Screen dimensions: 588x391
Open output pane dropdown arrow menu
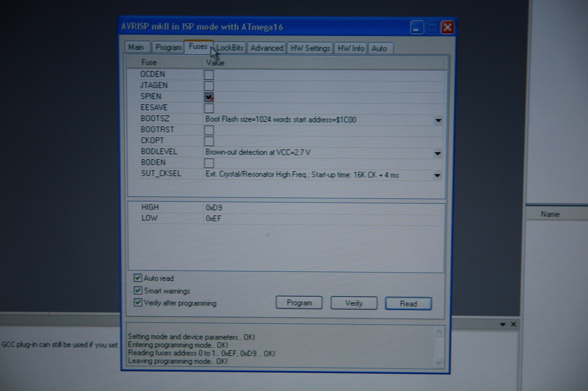click(503, 325)
